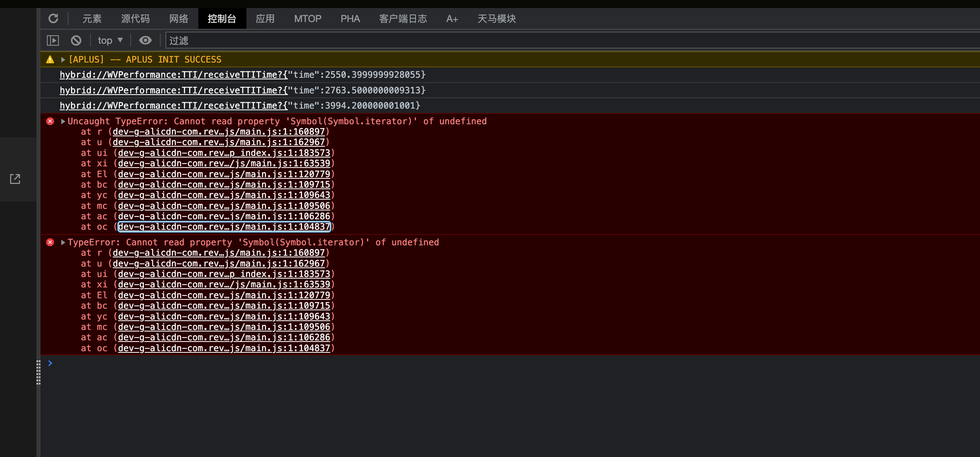Click the clear console icon
This screenshot has height=457, width=980.
click(76, 40)
